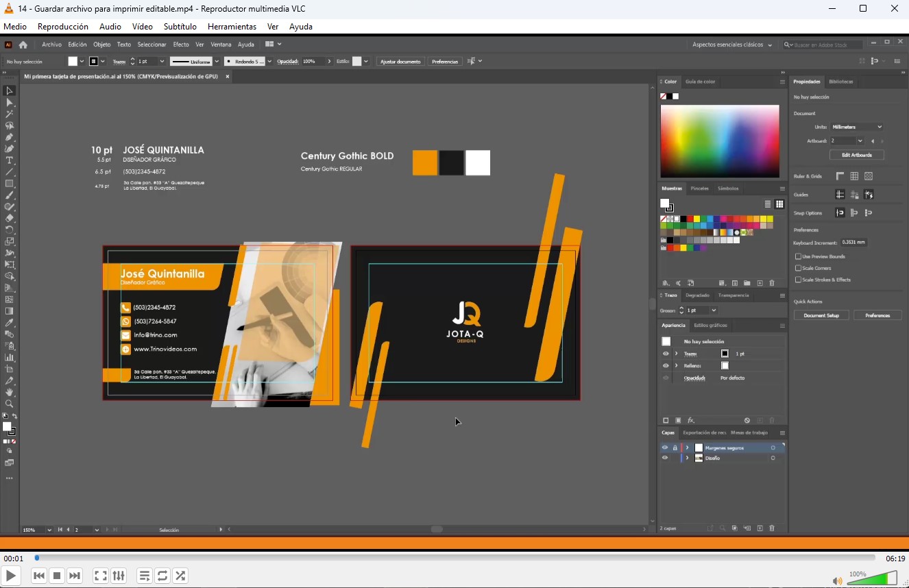Image resolution: width=909 pixels, height=588 pixels.
Task: Switch to the Degradado tab
Action: click(x=697, y=295)
